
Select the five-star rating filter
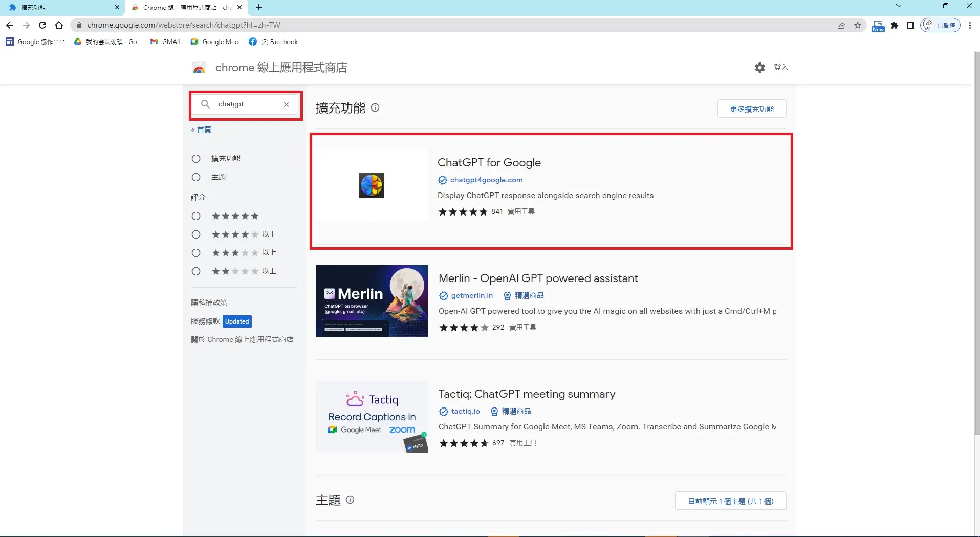point(196,216)
